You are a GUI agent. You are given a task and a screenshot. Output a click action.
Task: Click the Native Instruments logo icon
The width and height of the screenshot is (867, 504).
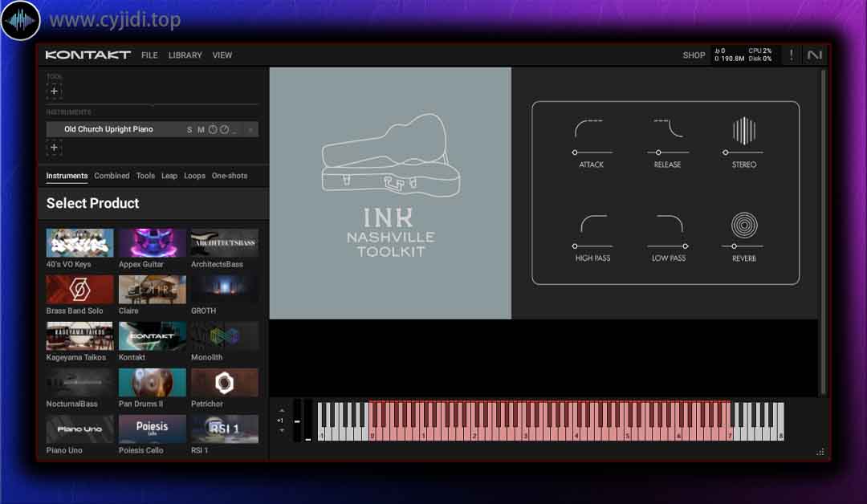(x=815, y=55)
